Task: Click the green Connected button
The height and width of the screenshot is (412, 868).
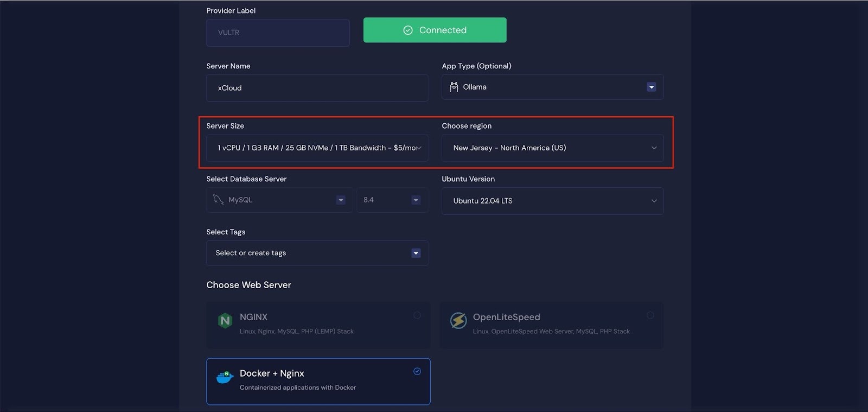Action: point(435,30)
